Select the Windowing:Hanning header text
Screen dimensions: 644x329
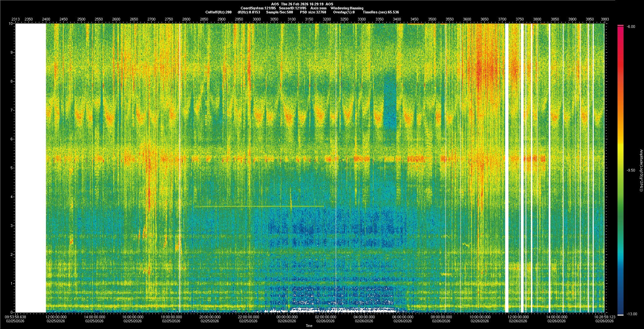(347, 8)
